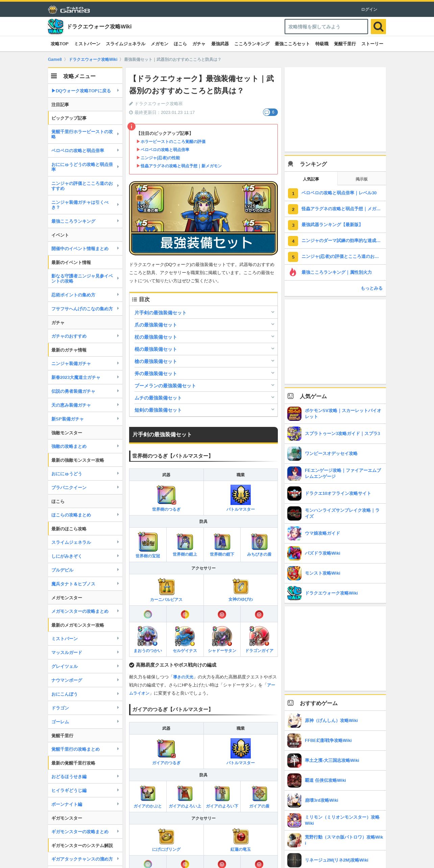434x868 pixels.
Task: Select the ガイアのよろい上 armor icon
Action: click(x=185, y=794)
